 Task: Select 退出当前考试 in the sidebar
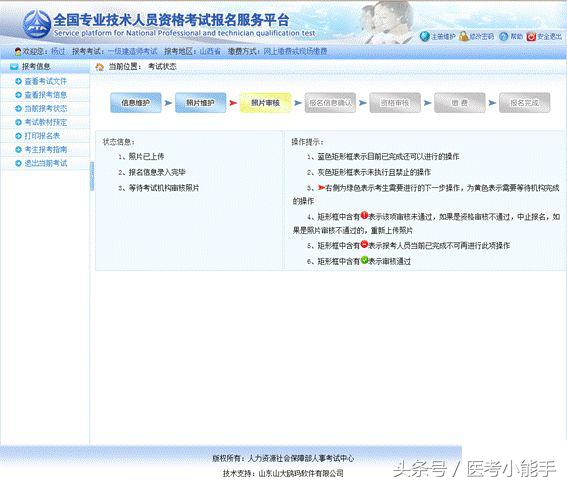tap(46, 163)
